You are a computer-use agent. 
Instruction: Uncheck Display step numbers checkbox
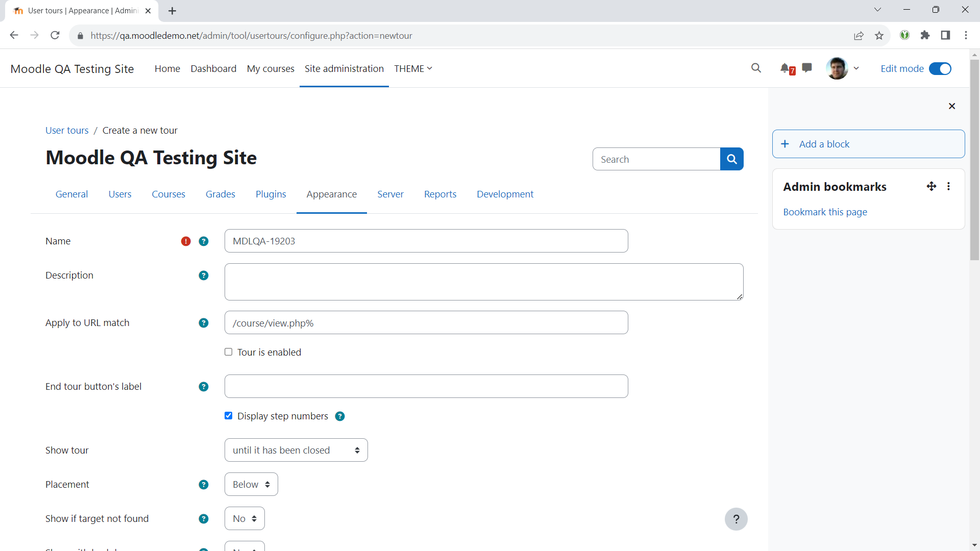pyautogui.click(x=229, y=416)
